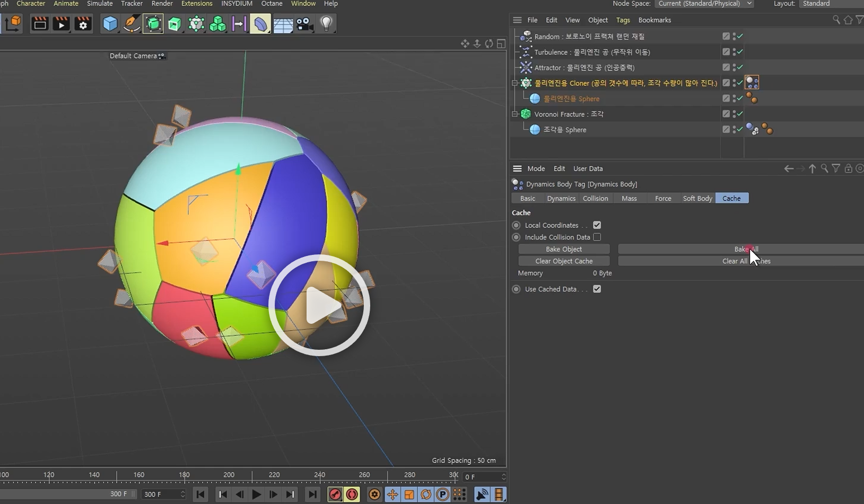Click the timeline play forward button
This screenshot has width=864, height=504.
click(256, 494)
